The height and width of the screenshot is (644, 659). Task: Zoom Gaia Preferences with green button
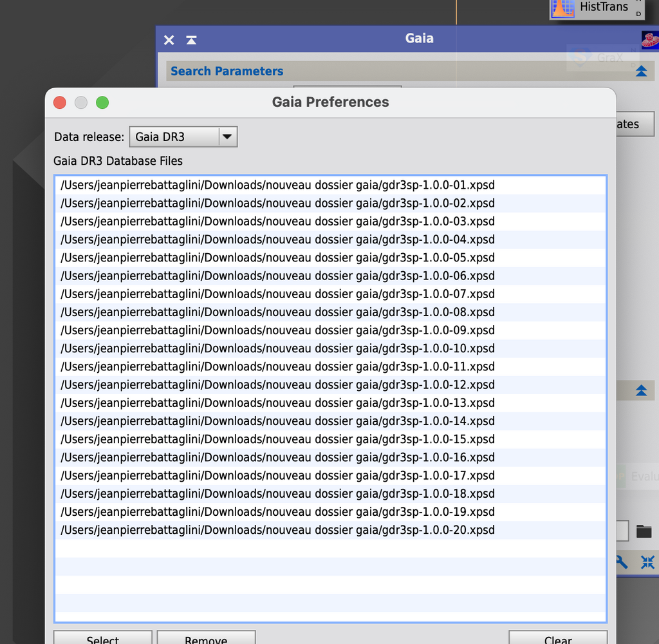[x=102, y=102]
